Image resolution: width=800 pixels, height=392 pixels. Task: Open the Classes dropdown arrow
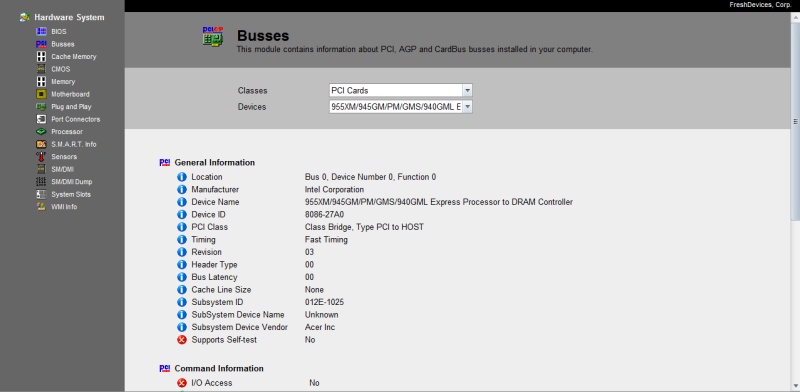(467, 90)
